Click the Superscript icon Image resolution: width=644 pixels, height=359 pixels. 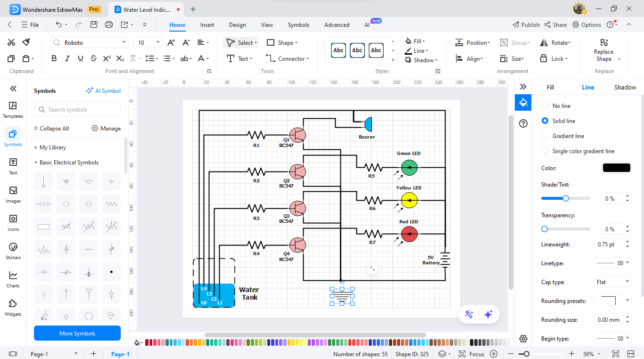tap(107, 58)
